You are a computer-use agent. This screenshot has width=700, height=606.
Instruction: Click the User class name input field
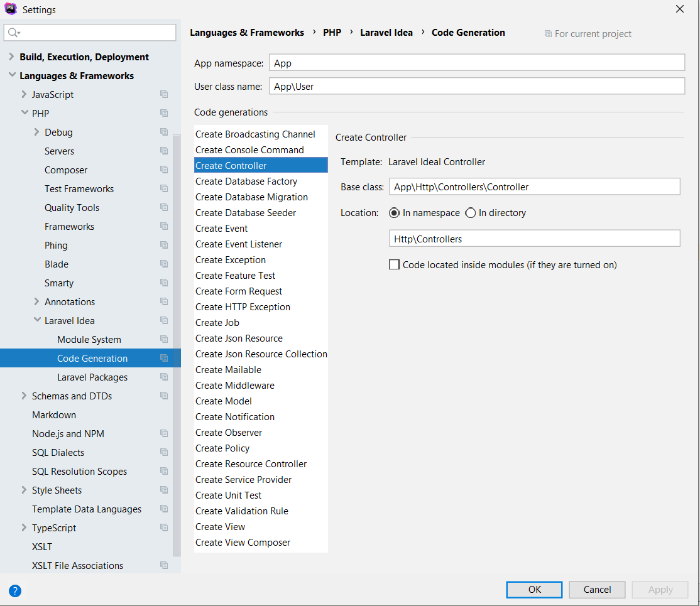477,86
